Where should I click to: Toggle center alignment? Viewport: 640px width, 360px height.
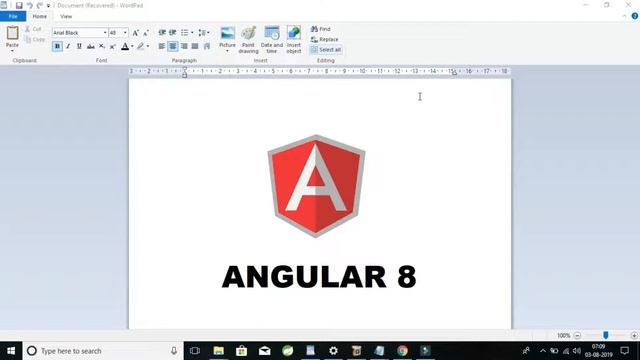173,47
